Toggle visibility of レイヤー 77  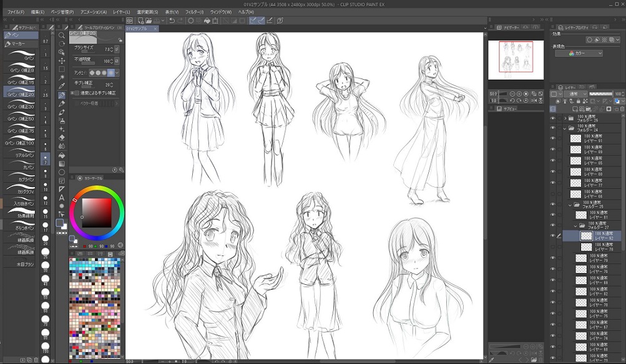coord(552,183)
